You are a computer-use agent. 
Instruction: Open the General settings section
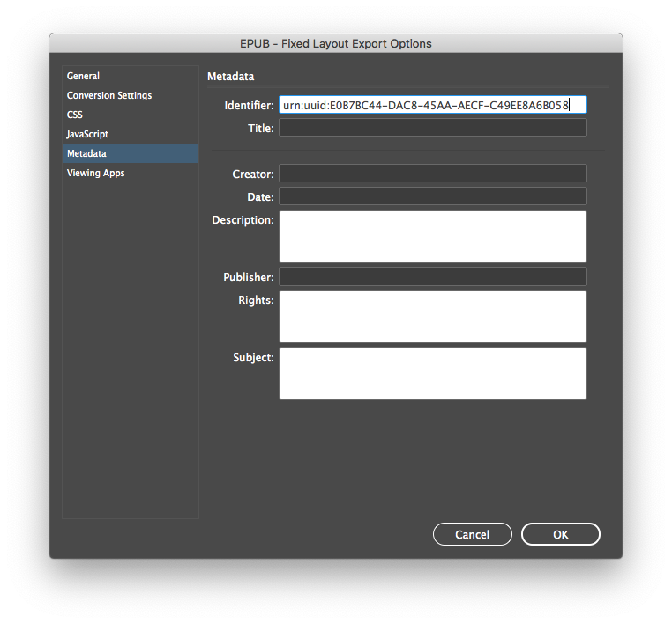coord(84,76)
